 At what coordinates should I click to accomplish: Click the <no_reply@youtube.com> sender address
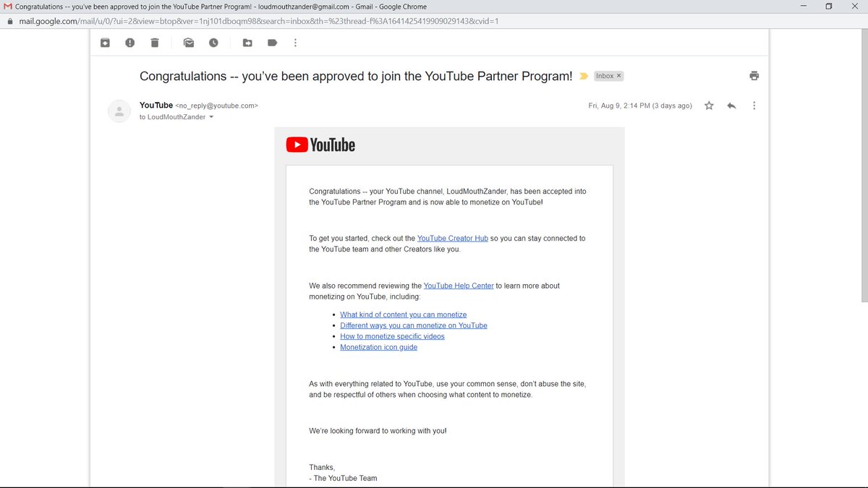tap(217, 106)
